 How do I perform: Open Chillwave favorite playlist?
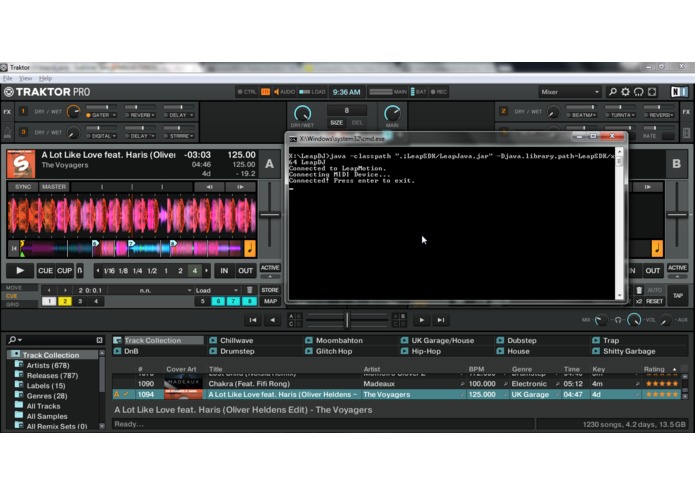[236, 340]
